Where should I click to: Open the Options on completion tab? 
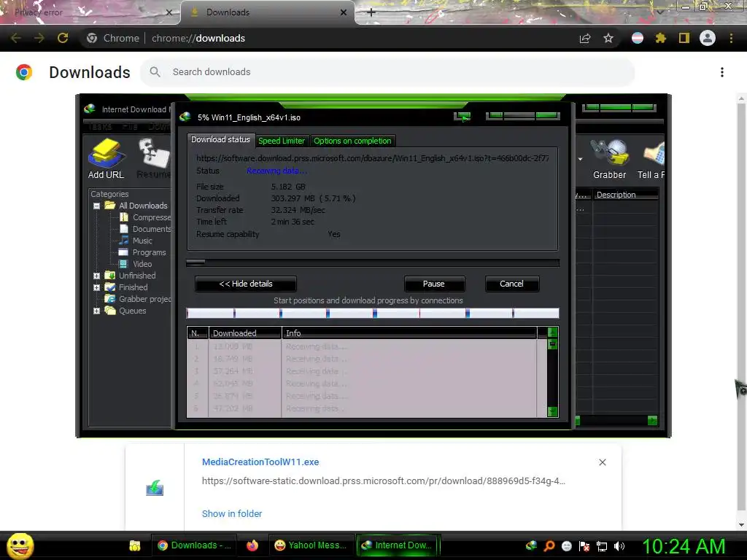pyautogui.click(x=352, y=141)
